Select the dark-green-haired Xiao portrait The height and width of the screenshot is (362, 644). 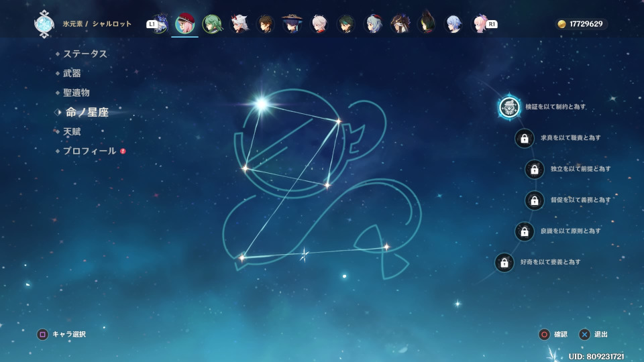346,24
